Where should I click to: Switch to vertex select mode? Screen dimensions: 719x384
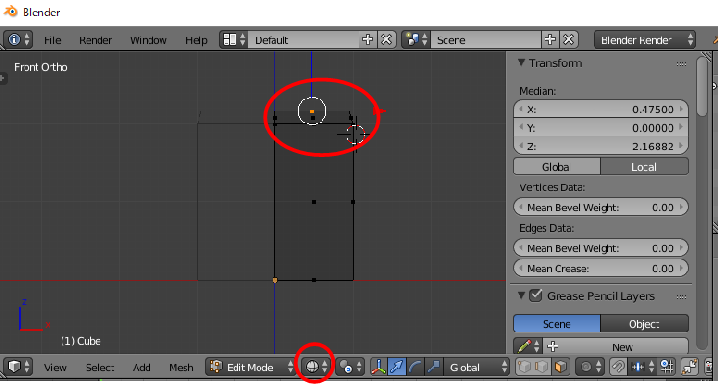click(x=523, y=367)
